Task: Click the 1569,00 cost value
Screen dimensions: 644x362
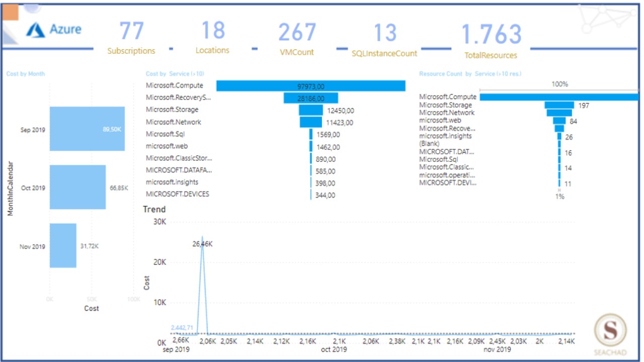Action: 328,135
